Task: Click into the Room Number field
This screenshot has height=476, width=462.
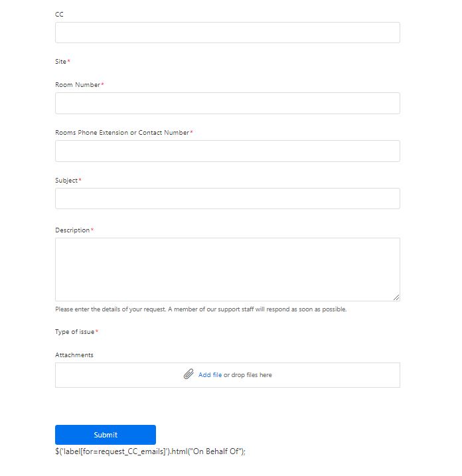Action: [227, 103]
